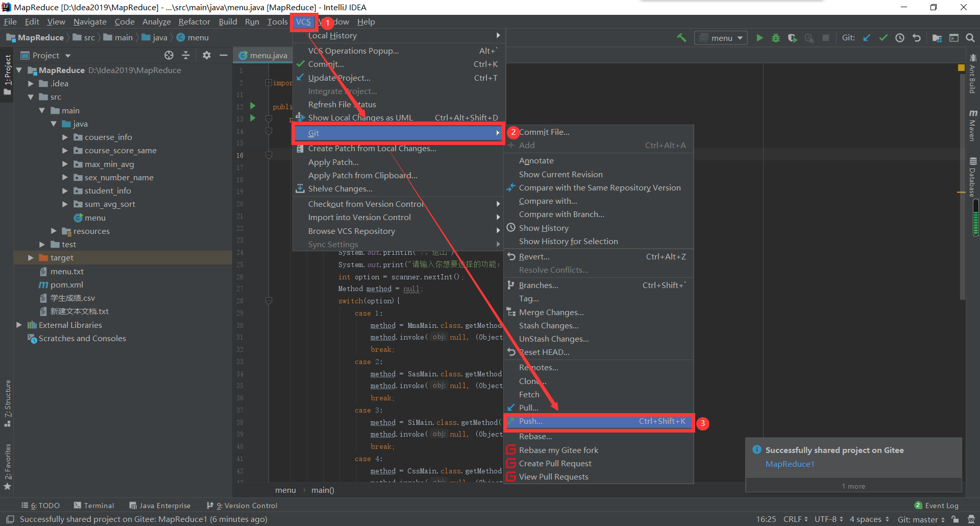Toggle fold marker at switch line 28
The height and width of the screenshot is (526, 980).
[268, 301]
